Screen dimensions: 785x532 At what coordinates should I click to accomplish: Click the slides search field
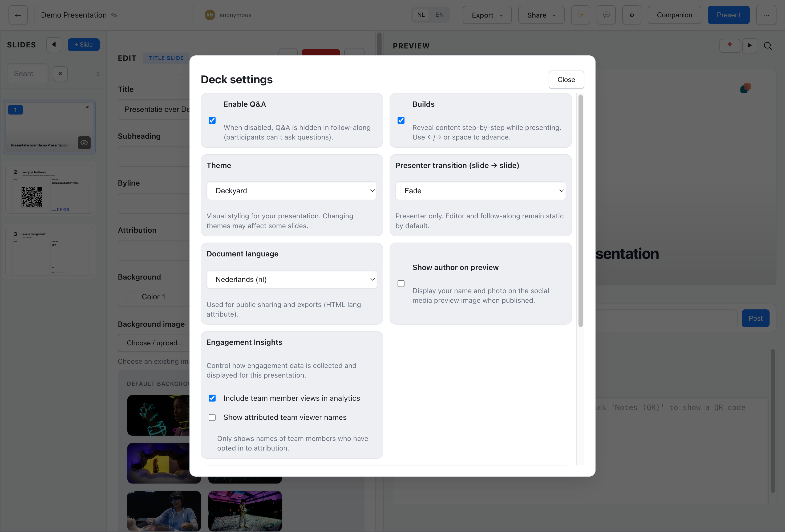(x=28, y=73)
